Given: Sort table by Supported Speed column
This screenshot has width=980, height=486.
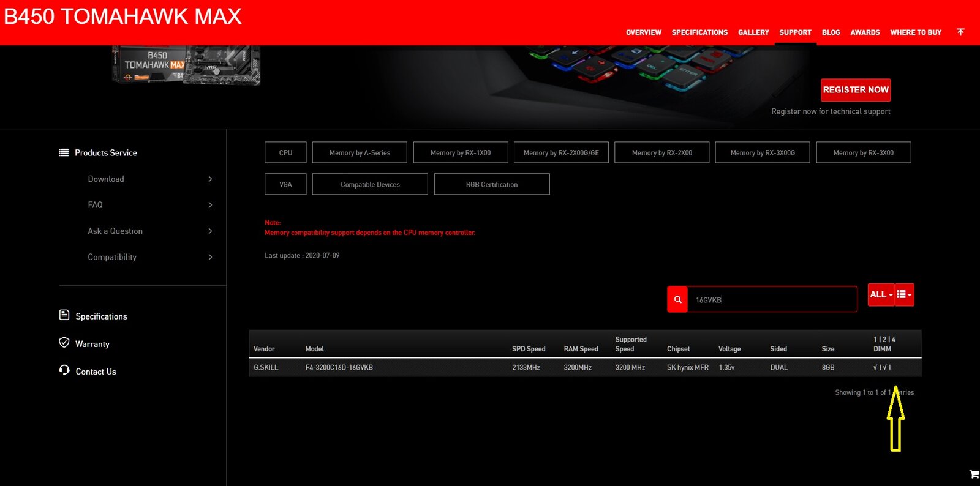Looking at the screenshot, I should pyautogui.click(x=631, y=344).
